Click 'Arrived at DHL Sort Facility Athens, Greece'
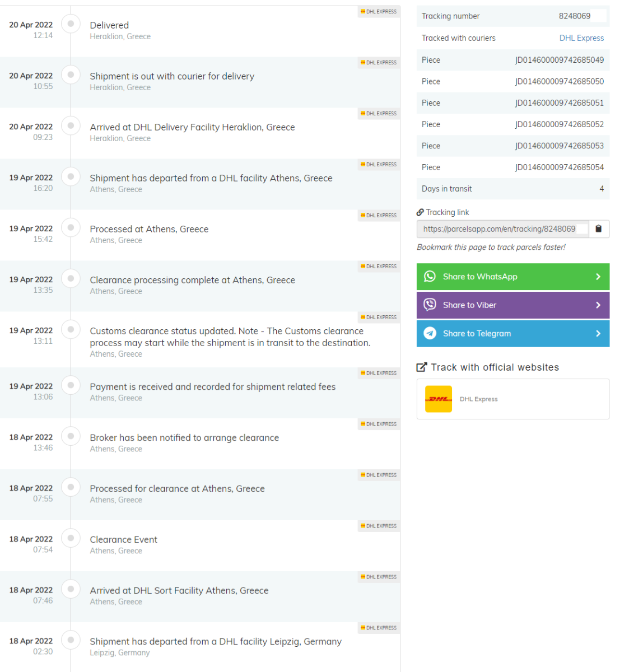This screenshot has height=672, width=629. [179, 591]
